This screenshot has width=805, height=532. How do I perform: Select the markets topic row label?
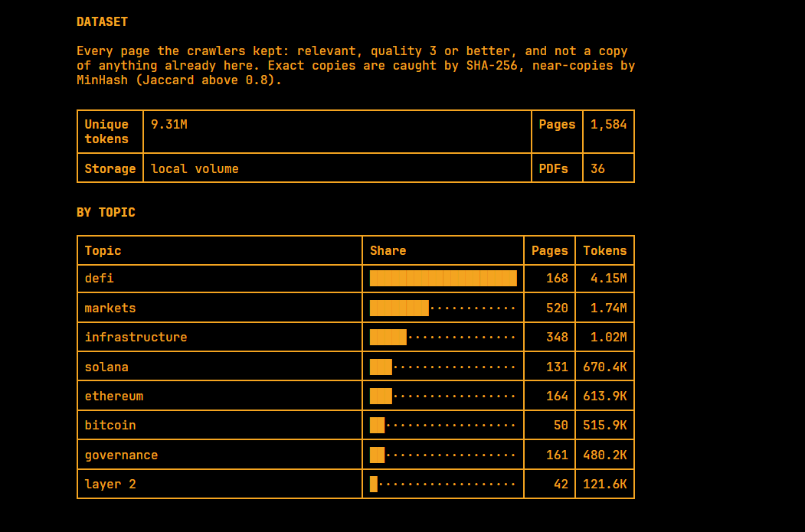[x=110, y=308]
